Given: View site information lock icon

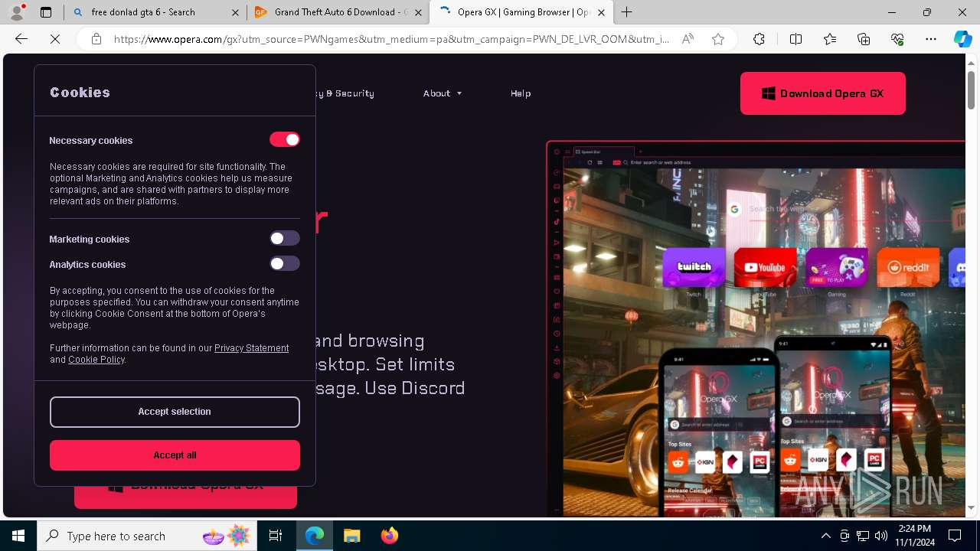Looking at the screenshot, I should [96, 39].
